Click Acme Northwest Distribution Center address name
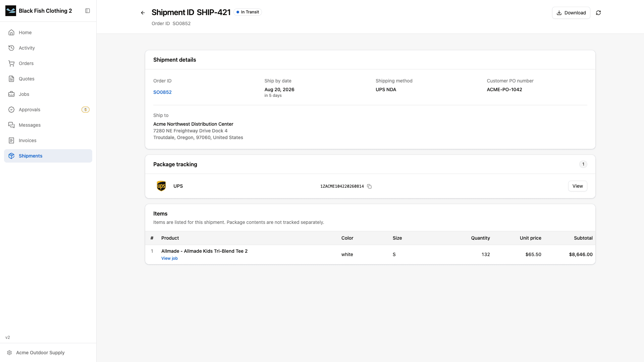 tap(193, 124)
